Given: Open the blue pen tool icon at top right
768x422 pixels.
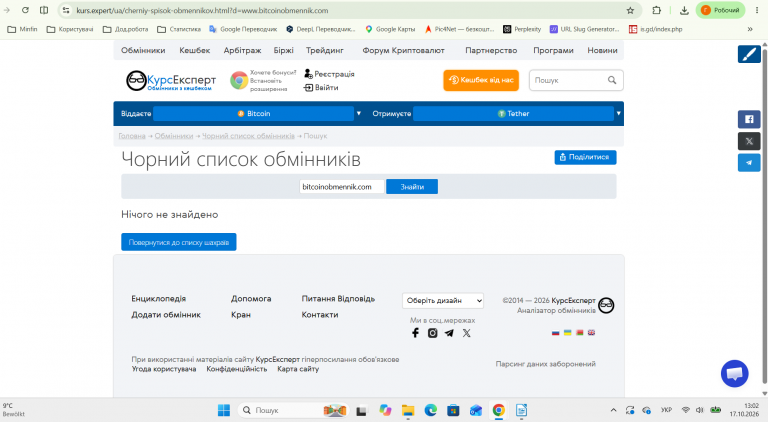Looking at the screenshot, I should click(749, 54).
